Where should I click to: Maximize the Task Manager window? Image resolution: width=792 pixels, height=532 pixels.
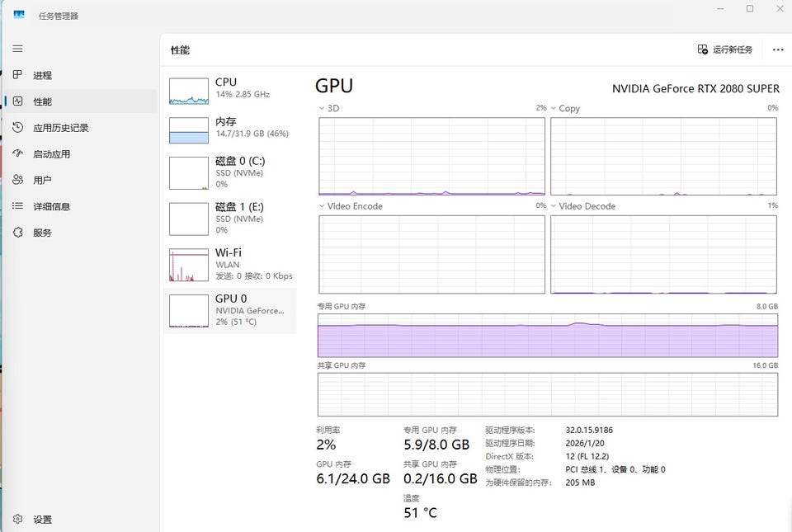click(750, 8)
